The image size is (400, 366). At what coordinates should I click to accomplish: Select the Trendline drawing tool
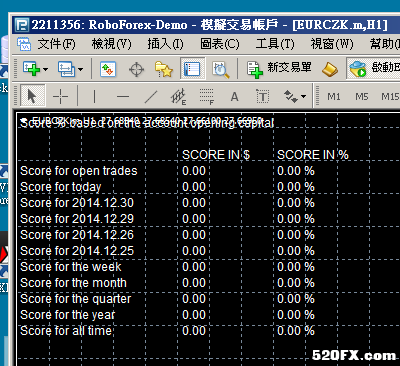pyautogui.click(x=150, y=97)
